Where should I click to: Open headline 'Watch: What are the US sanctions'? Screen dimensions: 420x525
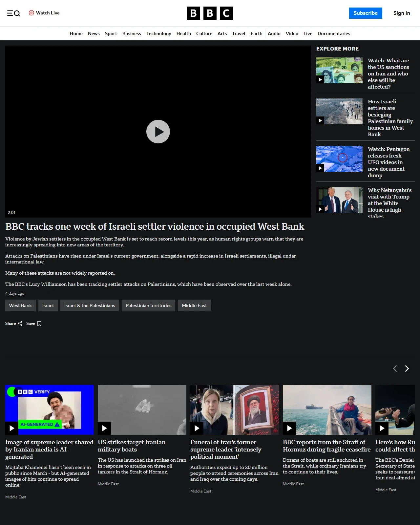point(388,73)
